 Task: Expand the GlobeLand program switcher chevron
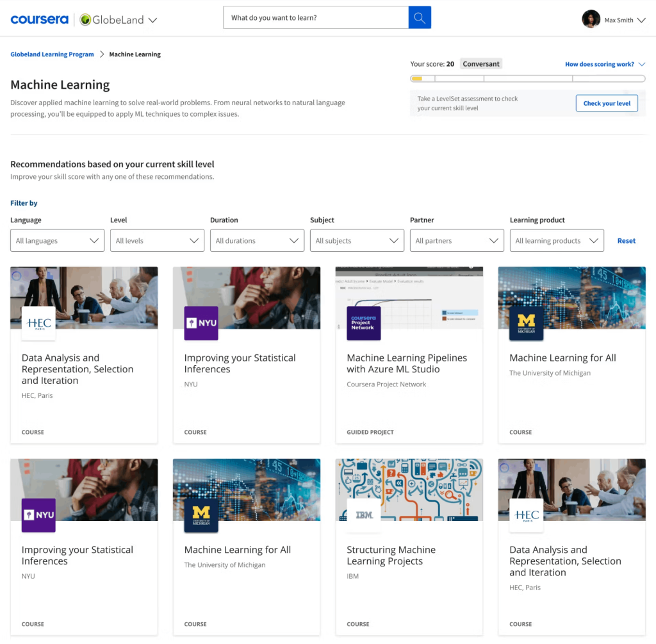point(152,20)
